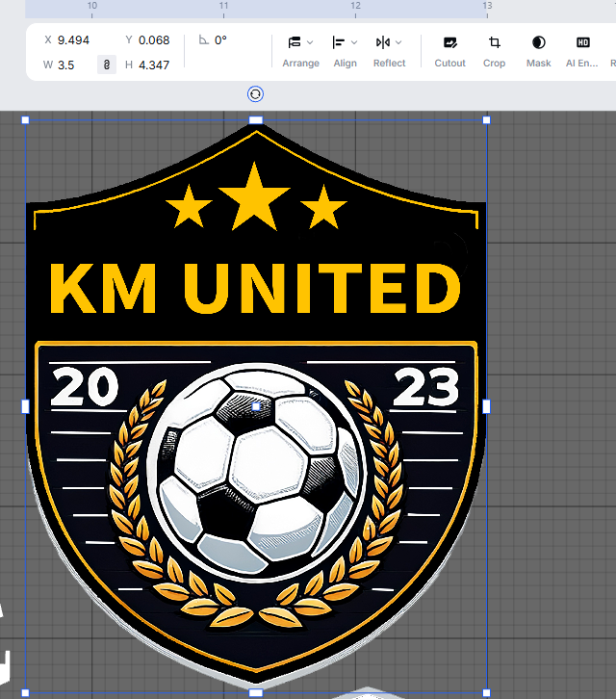Expand the Reflect dropdown arrow
Image resolution: width=616 pixels, height=699 pixels.
pos(398,42)
